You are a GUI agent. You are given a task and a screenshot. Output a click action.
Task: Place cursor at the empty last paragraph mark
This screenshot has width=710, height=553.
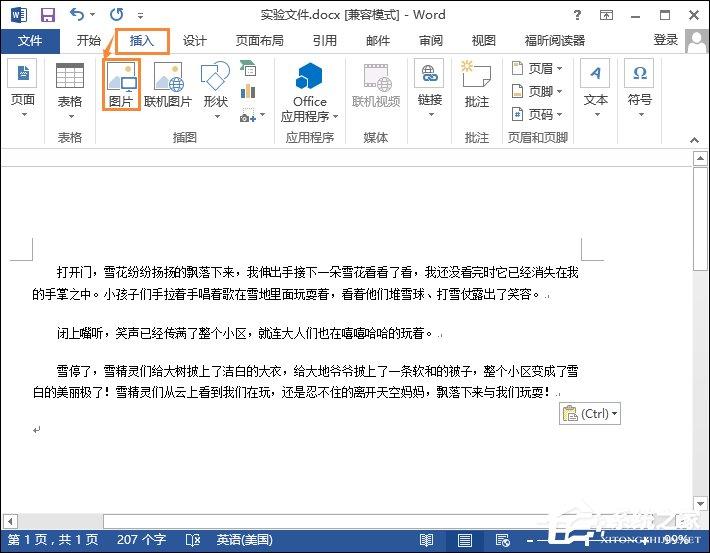click(37, 430)
